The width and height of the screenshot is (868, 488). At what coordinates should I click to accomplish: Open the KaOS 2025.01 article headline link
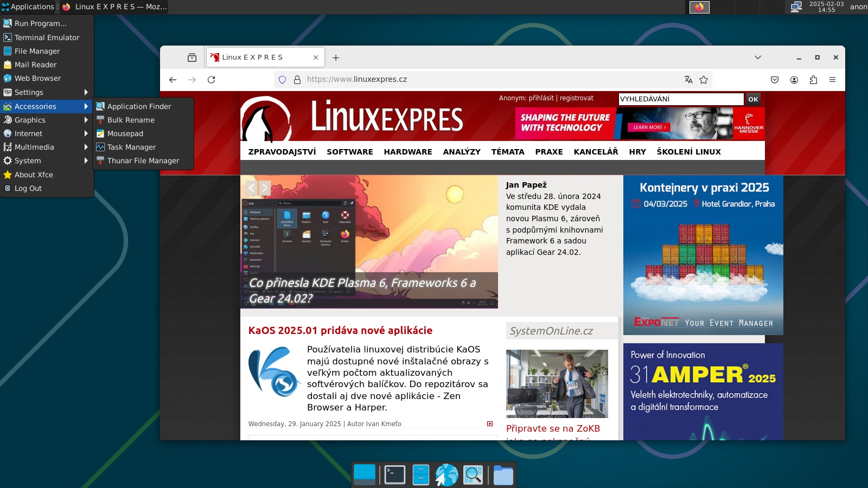340,330
